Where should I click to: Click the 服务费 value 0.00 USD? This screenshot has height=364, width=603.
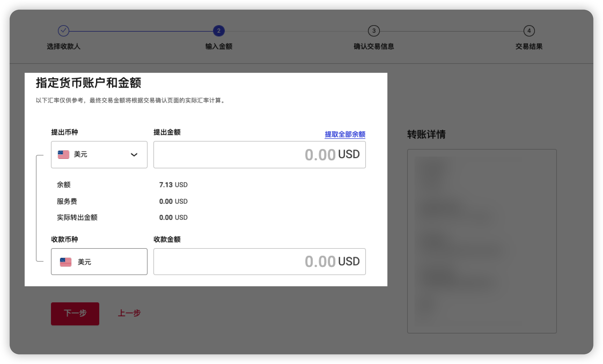click(173, 201)
